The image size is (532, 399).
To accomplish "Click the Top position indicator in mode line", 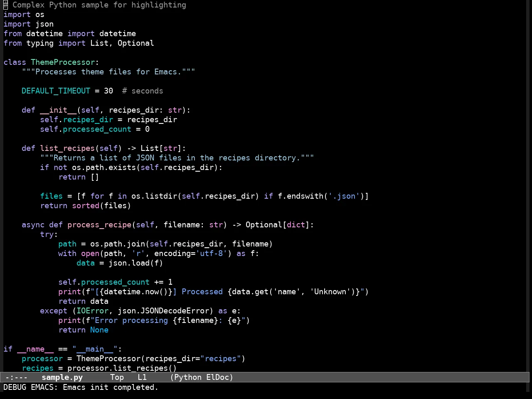I will [x=117, y=377].
